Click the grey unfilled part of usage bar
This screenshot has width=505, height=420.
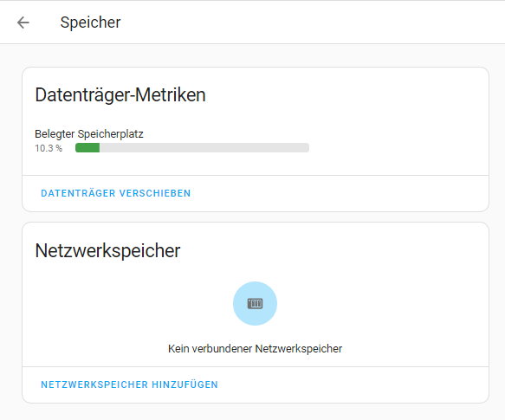[x=204, y=148]
